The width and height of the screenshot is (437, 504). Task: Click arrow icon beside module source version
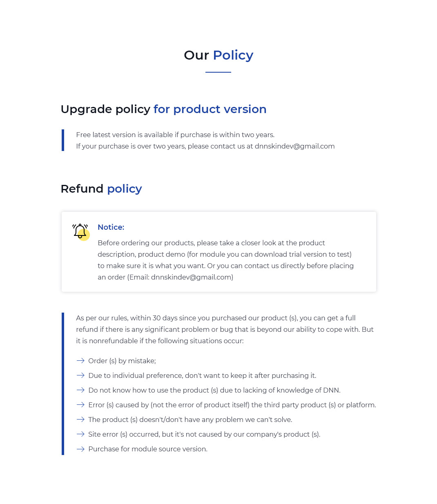[x=80, y=449]
